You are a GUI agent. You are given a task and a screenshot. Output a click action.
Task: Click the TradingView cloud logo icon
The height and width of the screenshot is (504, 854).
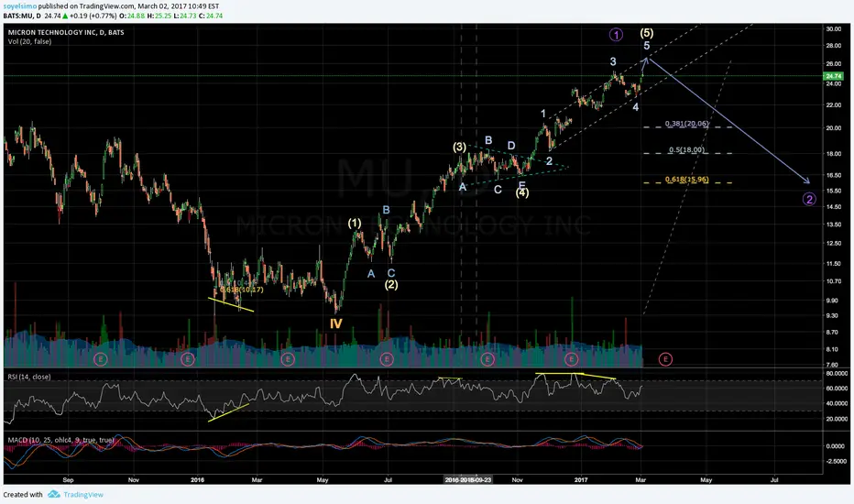point(53,494)
